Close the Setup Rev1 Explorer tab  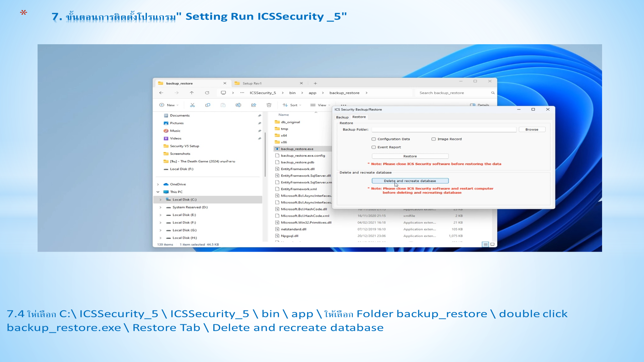click(x=301, y=83)
